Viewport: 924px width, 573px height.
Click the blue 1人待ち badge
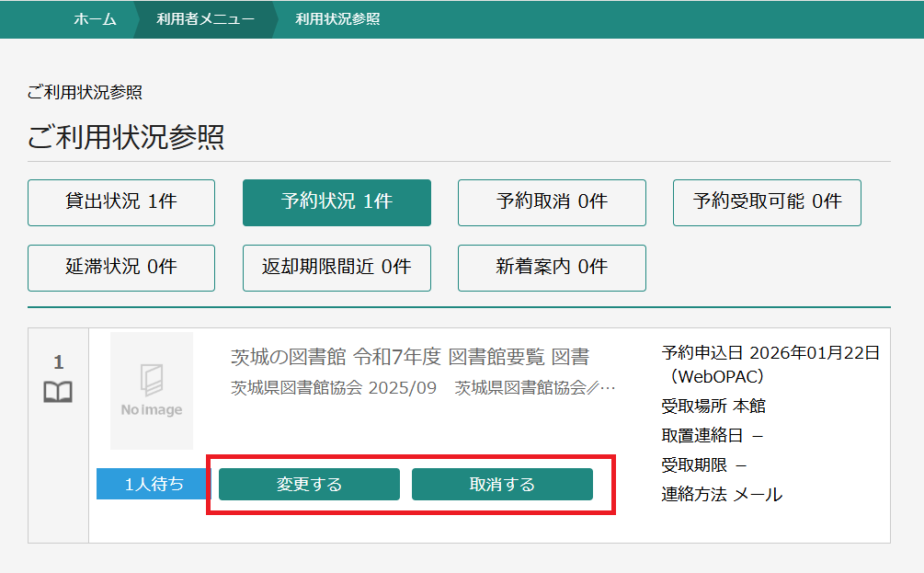pyautogui.click(x=154, y=484)
